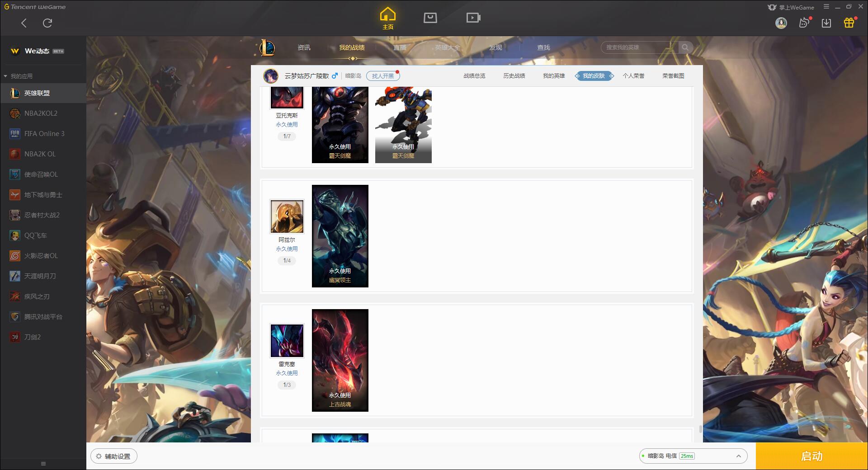This screenshot has height=470, width=868.
Task: Click the League of Legends logo
Action: [x=267, y=47]
